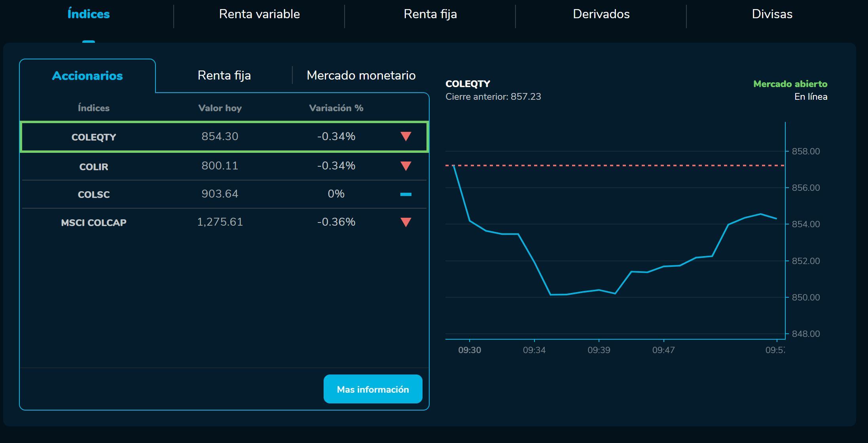Open the Mercado monetario section
Viewport: 868px width, 443px height.
click(360, 75)
